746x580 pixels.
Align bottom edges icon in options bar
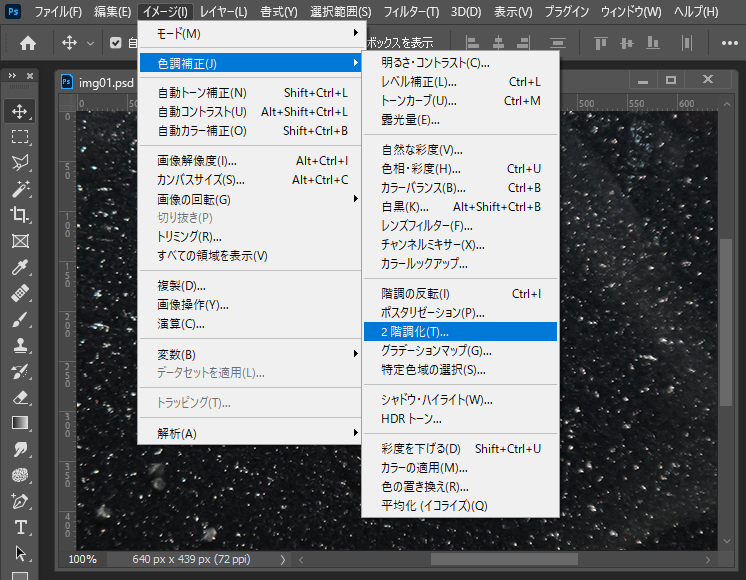(653, 43)
